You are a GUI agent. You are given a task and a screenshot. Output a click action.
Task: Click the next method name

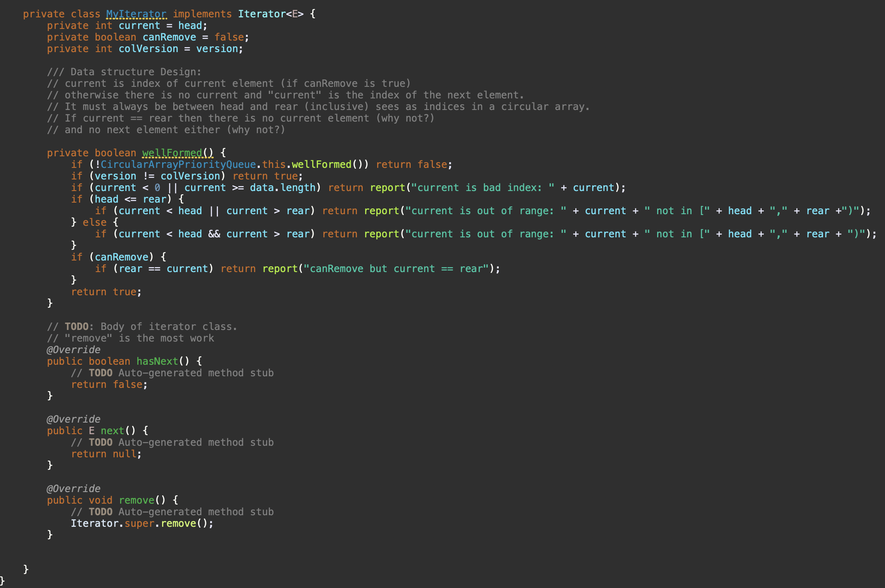(x=112, y=431)
